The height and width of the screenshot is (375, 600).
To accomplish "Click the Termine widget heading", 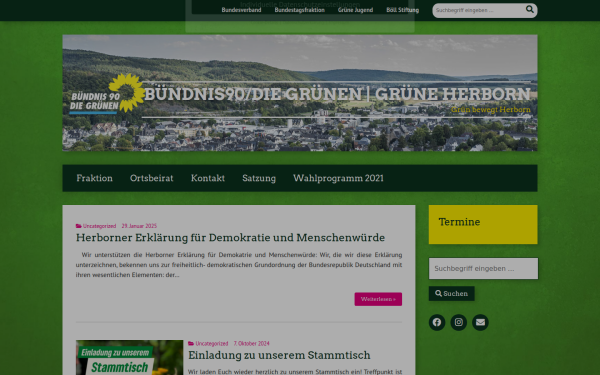I will (x=459, y=222).
